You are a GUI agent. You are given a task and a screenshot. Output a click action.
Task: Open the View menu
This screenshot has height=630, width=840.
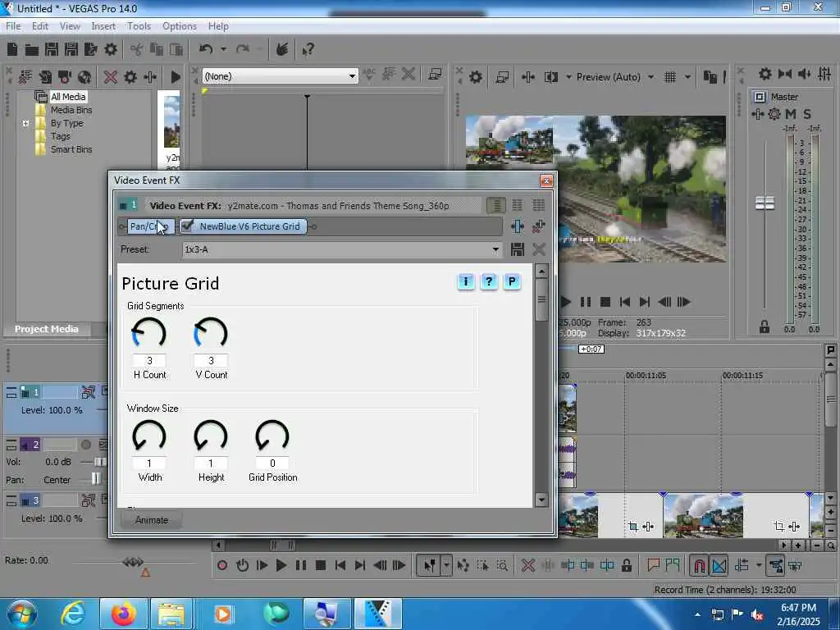point(70,26)
